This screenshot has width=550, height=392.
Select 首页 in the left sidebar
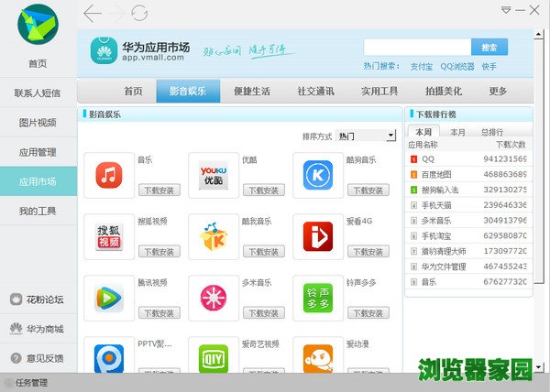(38, 64)
